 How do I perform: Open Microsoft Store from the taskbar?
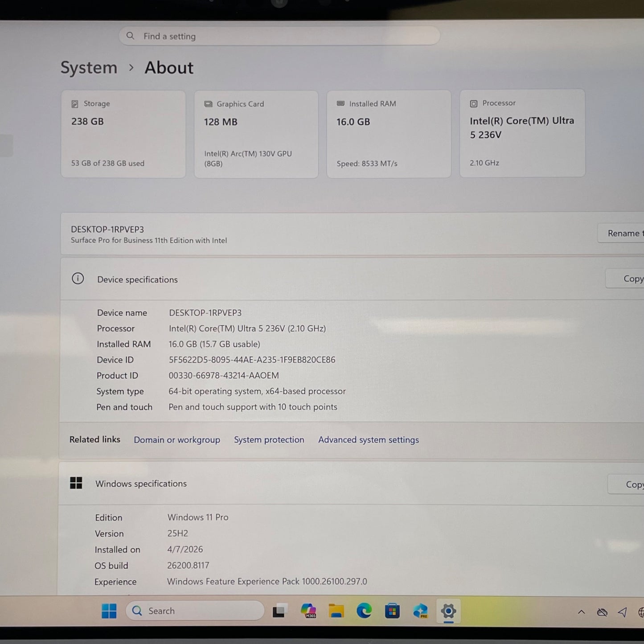[x=392, y=611]
